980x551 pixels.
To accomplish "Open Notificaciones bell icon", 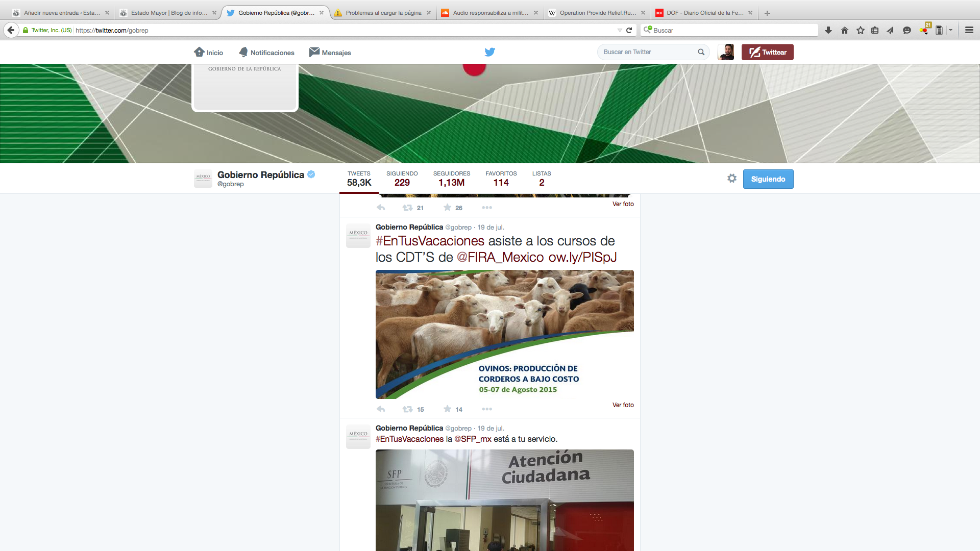I will coord(243,52).
